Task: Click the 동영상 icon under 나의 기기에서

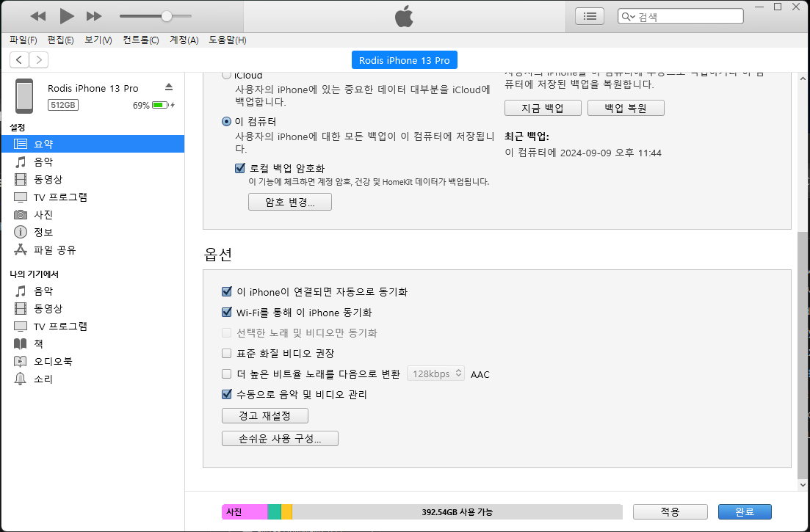Action: pos(20,309)
